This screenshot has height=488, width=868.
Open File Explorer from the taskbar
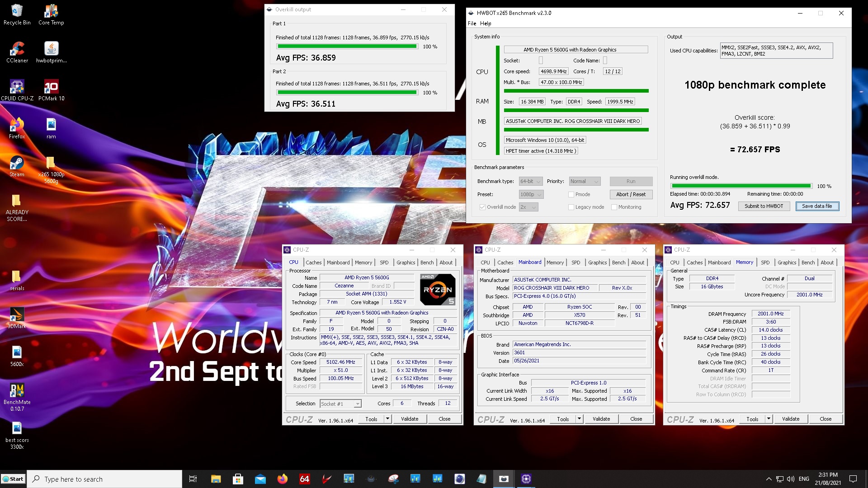tap(216, 479)
